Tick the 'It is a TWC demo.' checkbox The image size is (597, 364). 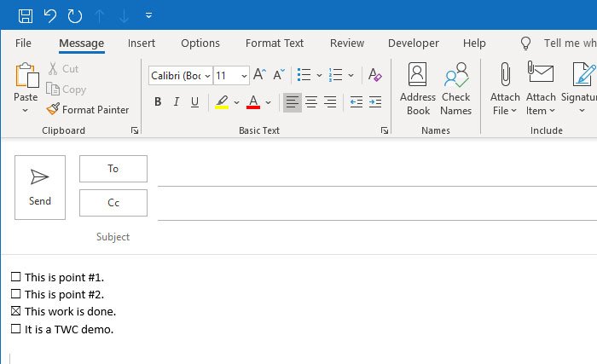(15, 329)
